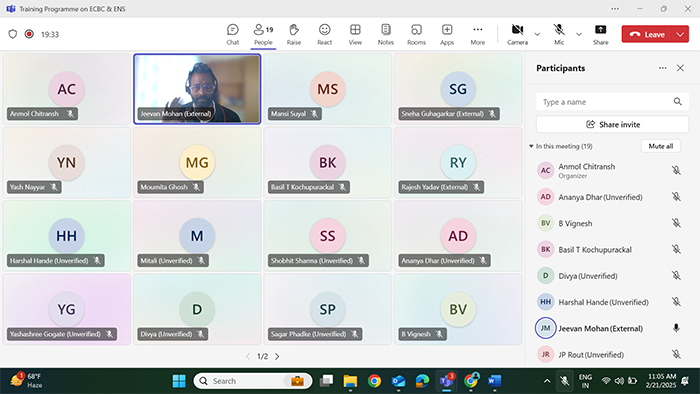Open the View layout menu
Screen dimensions: 700x394
(x=355, y=34)
